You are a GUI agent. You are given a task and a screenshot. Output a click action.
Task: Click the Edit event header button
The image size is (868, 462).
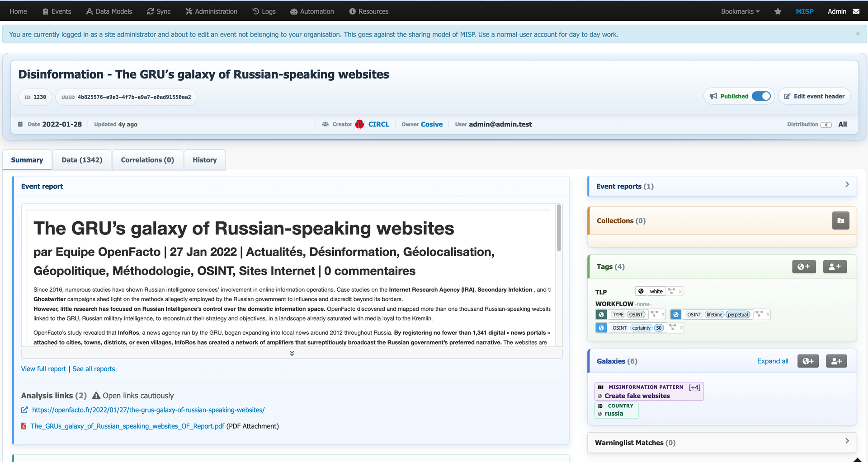pyautogui.click(x=814, y=96)
